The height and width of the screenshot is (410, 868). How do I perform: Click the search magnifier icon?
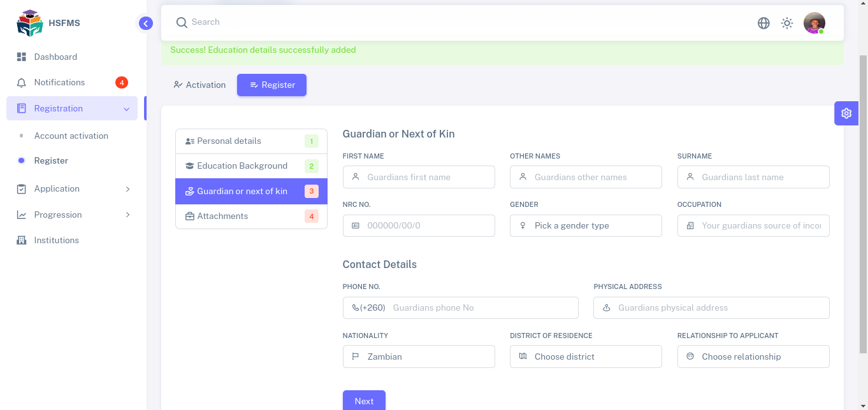click(182, 23)
